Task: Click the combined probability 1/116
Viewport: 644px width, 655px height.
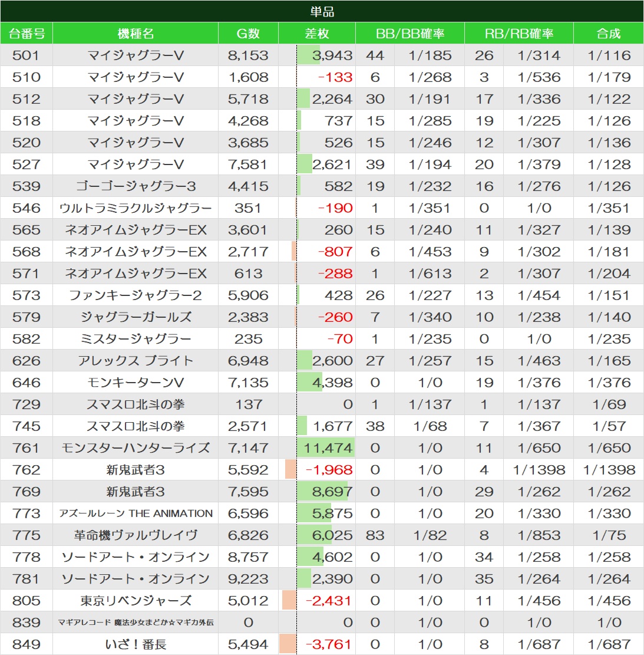Action: point(609,55)
